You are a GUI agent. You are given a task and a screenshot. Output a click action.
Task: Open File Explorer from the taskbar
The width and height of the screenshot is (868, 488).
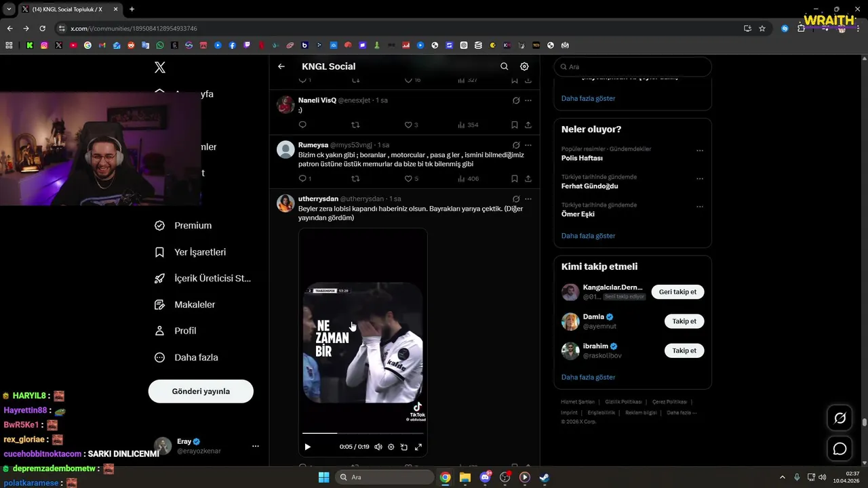[x=465, y=477]
